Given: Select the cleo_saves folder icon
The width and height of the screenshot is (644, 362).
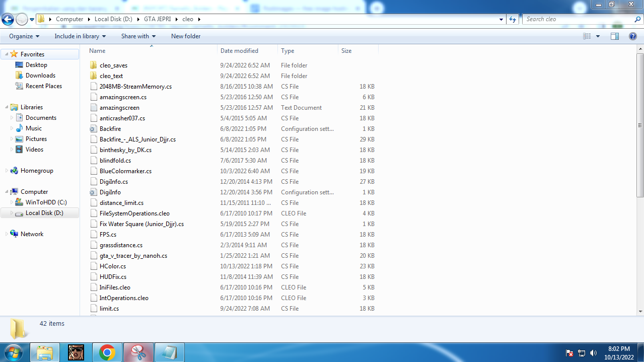Looking at the screenshot, I should pos(93,65).
